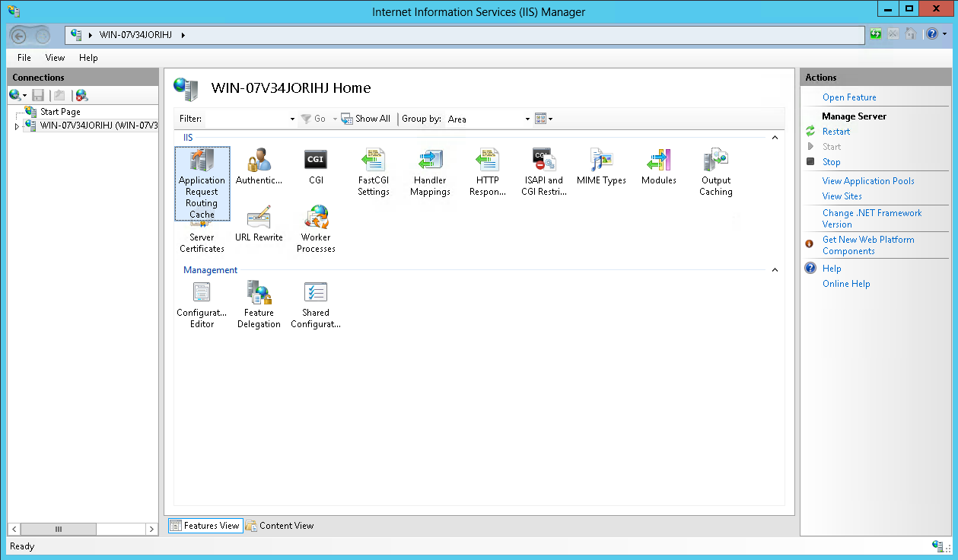Open Shared Configuration feature
The width and height of the screenshot is (958, 560).
pyautogui.click(x=316, y=304)
